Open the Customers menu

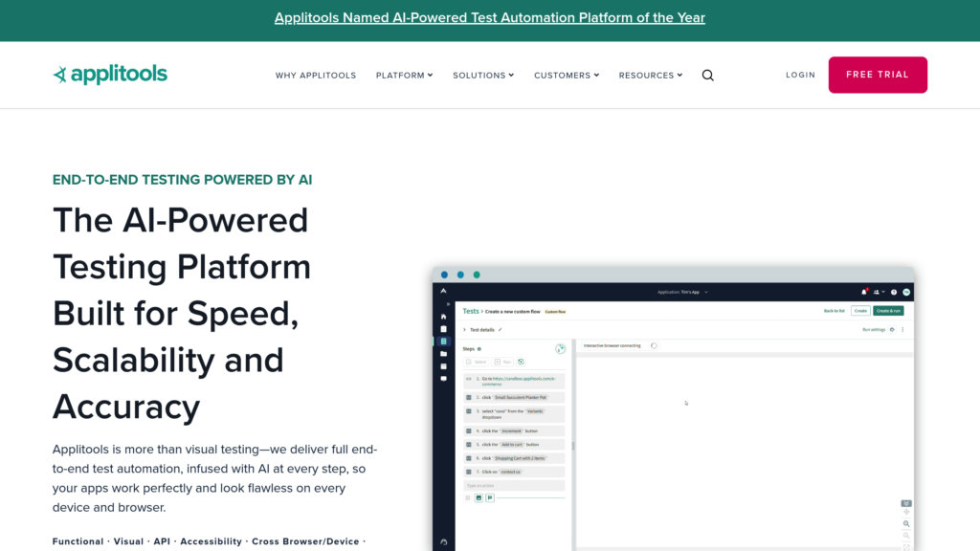[567, 76]
